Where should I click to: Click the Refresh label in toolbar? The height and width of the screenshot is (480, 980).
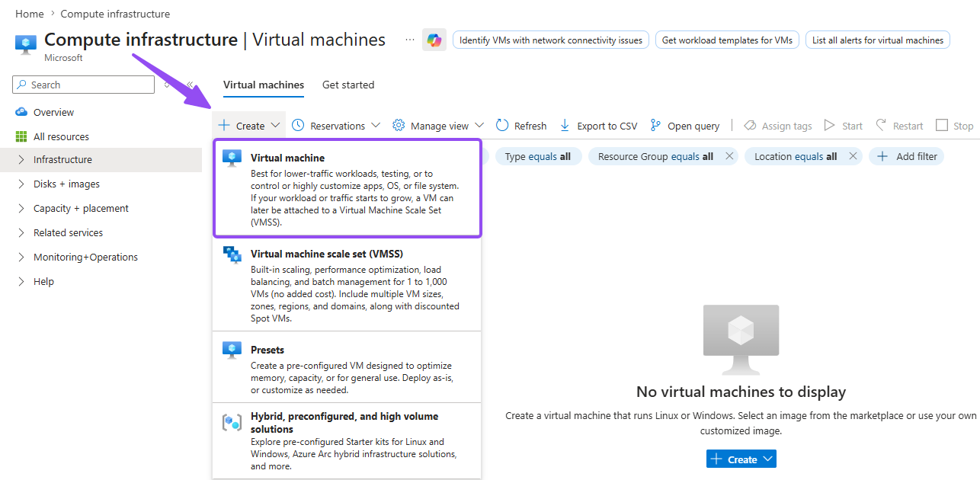click(530, 126)
